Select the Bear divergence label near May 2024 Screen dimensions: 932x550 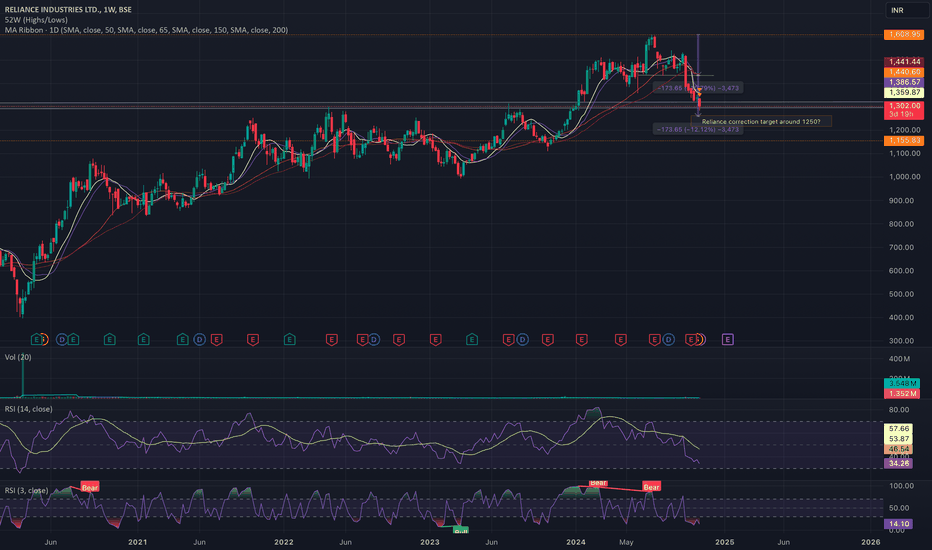point(651,487)
